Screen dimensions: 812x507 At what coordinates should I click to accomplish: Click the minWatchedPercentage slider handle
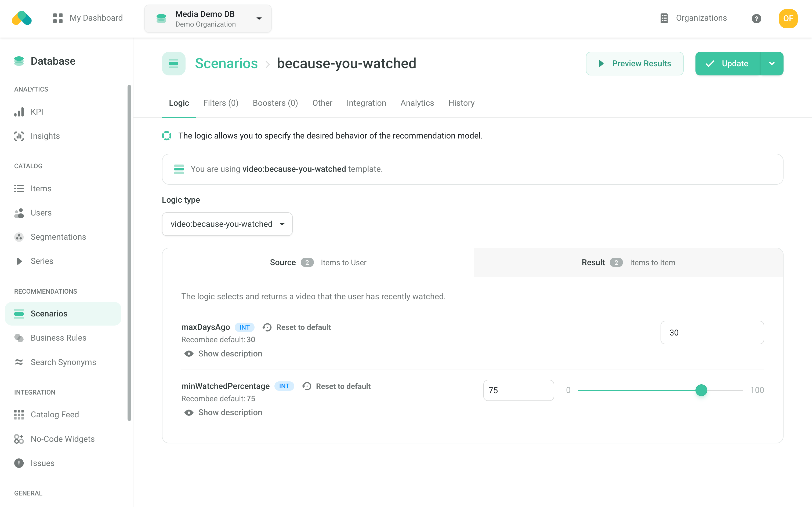701,390
